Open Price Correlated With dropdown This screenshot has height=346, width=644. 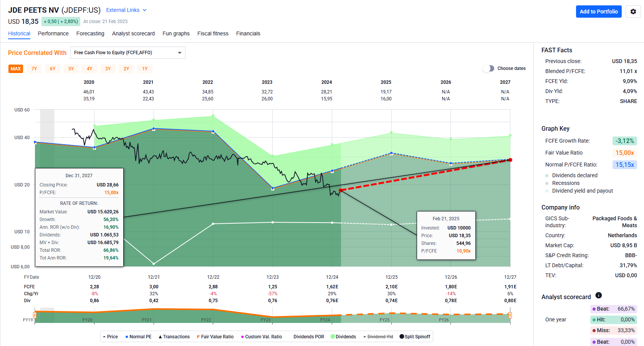[128, 53]
